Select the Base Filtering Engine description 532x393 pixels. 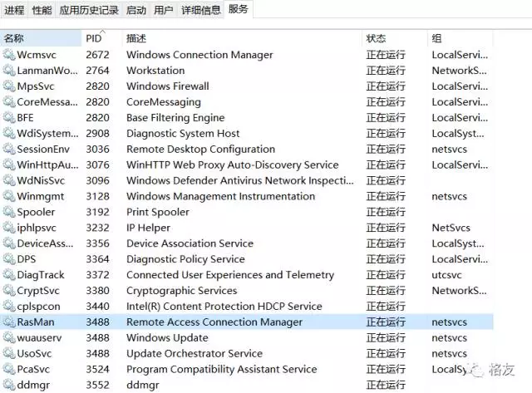(175, 118)
